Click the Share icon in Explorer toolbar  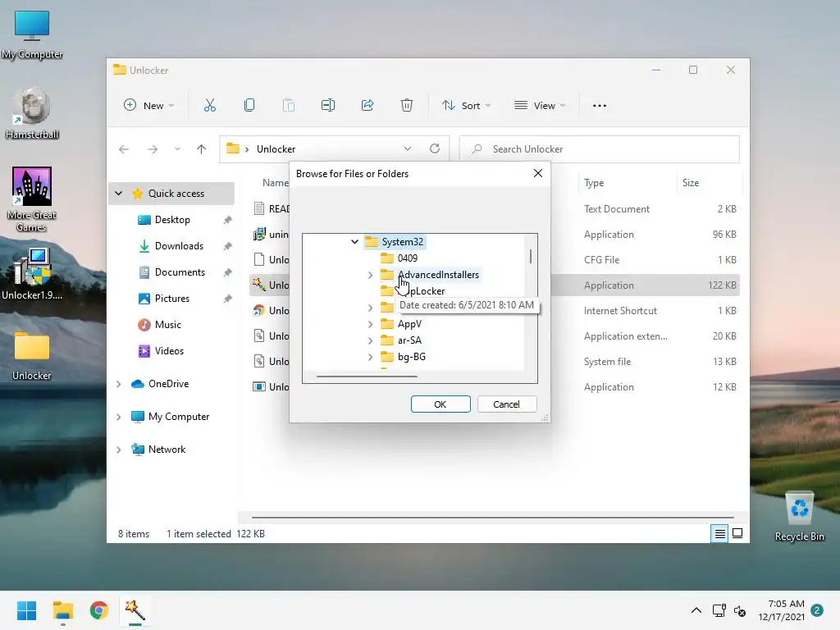click(x=367, y=106)
